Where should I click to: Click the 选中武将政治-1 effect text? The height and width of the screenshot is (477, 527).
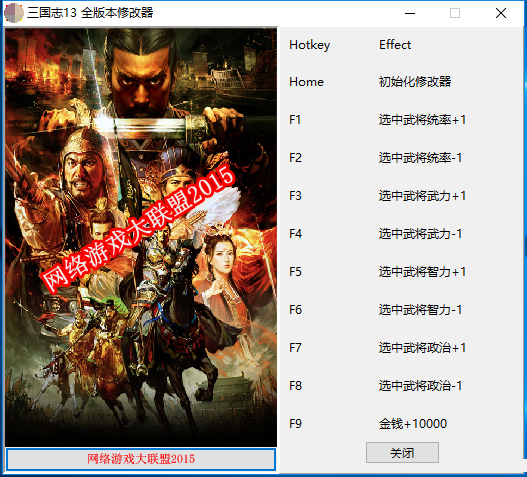[420, 386]
